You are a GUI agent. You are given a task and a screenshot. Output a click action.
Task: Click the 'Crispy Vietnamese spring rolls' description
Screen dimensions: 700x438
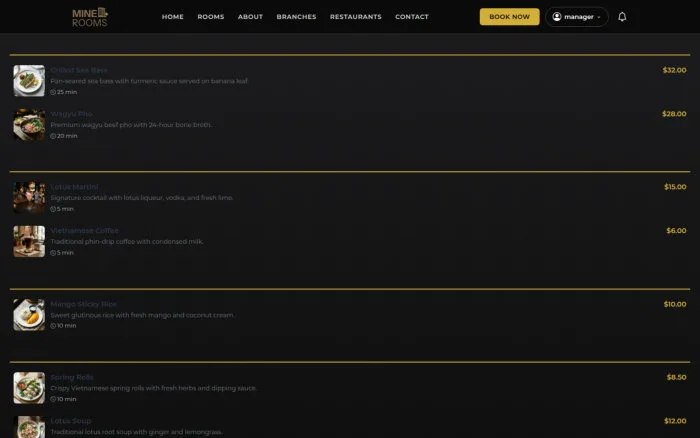154,388
